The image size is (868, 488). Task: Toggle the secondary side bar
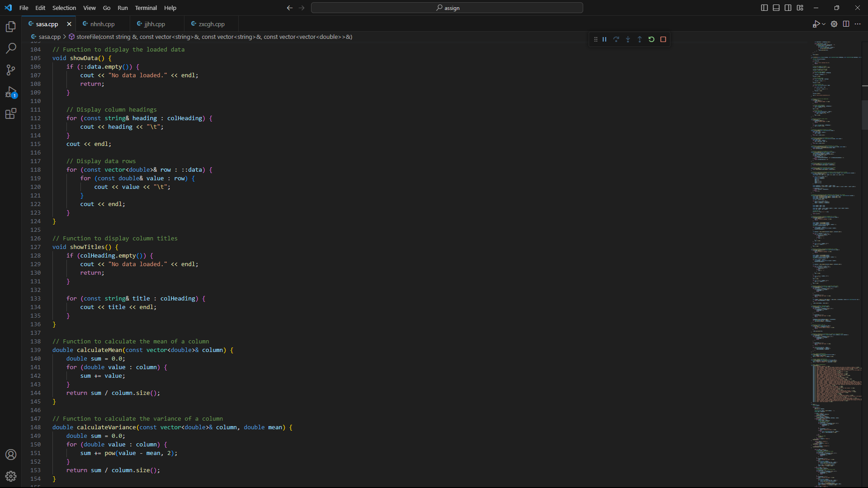788,8
